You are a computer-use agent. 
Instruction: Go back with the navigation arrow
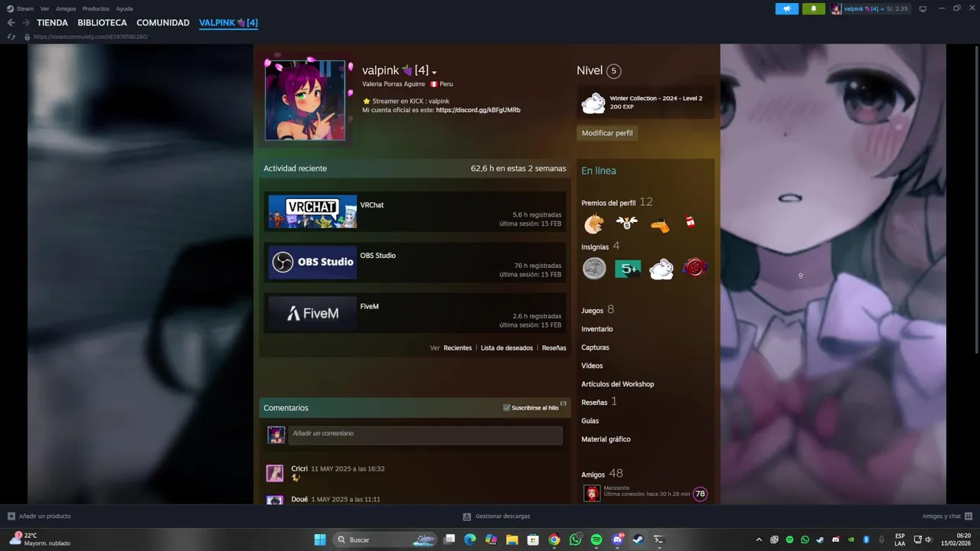tap(11, 23)
